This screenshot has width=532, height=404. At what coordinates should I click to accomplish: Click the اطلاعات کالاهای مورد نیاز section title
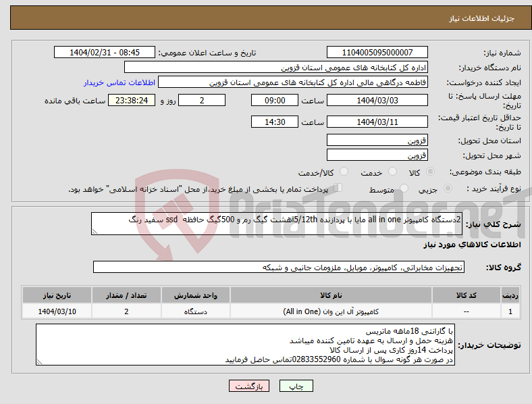(x=473, y=245)
